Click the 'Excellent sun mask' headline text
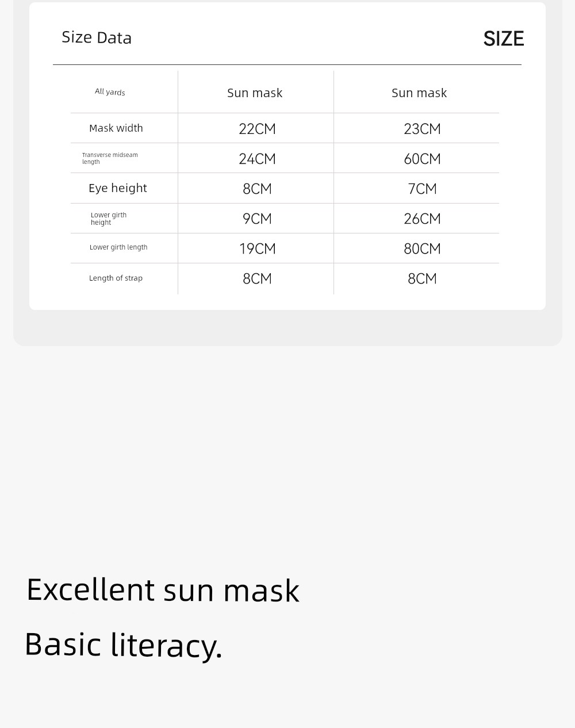The height and width of the screenshot is (728, 575). (163, 590)
